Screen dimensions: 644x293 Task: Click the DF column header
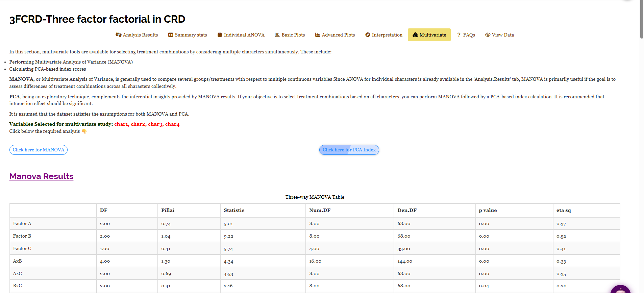tap(127, 210)
